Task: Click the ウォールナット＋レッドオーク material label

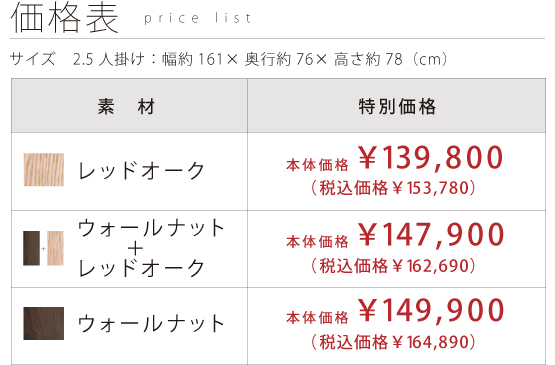Action: point(151,248)
